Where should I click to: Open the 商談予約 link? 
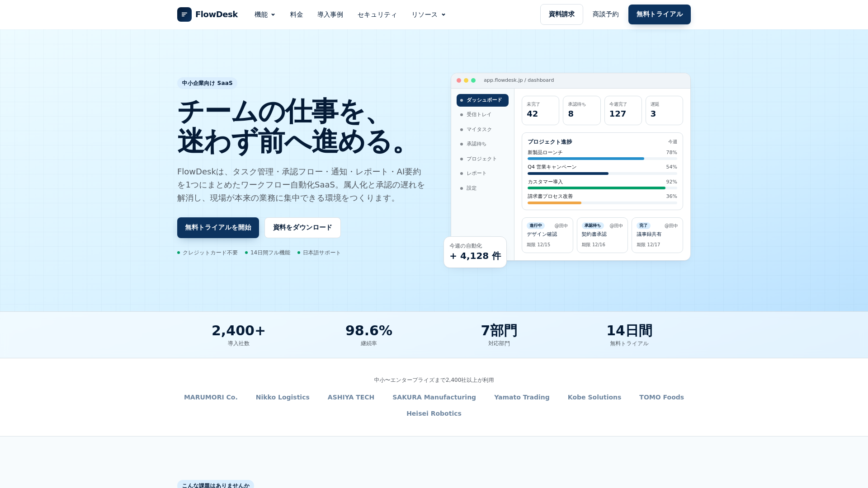coord(605,14)
